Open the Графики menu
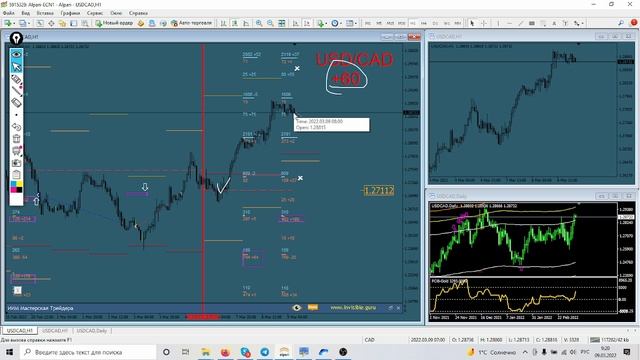 point(70,13)
